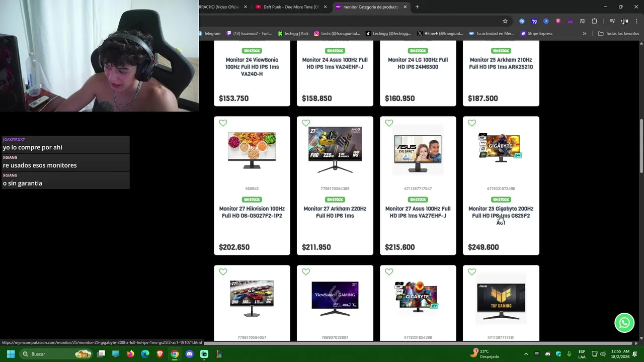Open lechigg Kick bookmark
Screen dimensions: 644x362
click(x=293, y=34)
